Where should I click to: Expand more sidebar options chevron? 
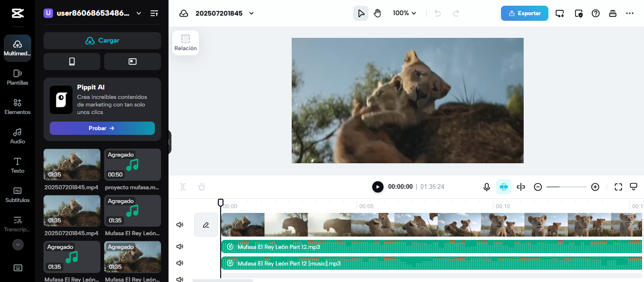click(x=18, y=245)
